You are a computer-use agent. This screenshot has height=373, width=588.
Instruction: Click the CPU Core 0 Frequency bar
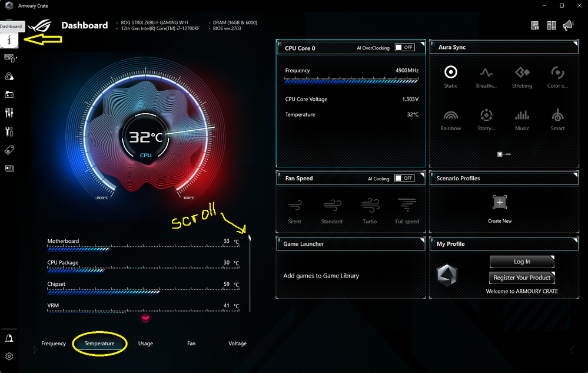351,80
